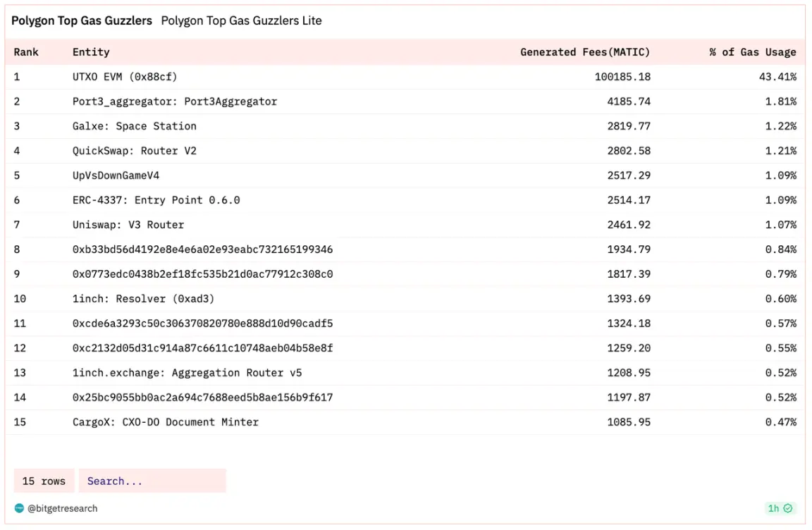Viewport: 812px width, 530px height.
Task: Click gas usage 0.79%
Action: 781,273
